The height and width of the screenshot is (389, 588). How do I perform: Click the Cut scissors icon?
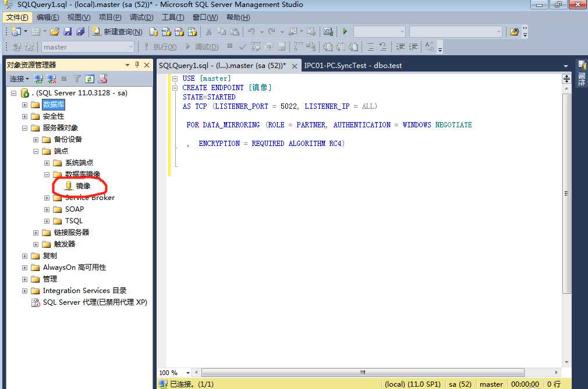pyautogui.click(x=209, y=32)
